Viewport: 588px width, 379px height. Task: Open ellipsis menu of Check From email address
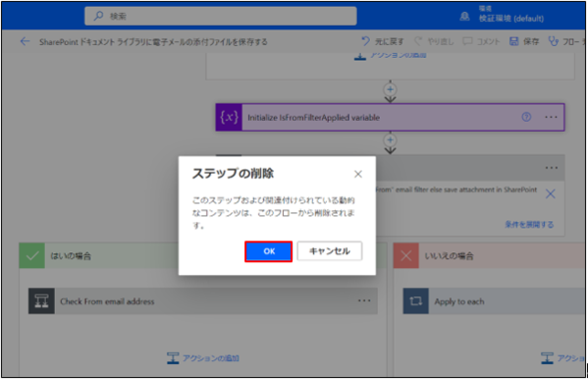click(x=364, y=300)
